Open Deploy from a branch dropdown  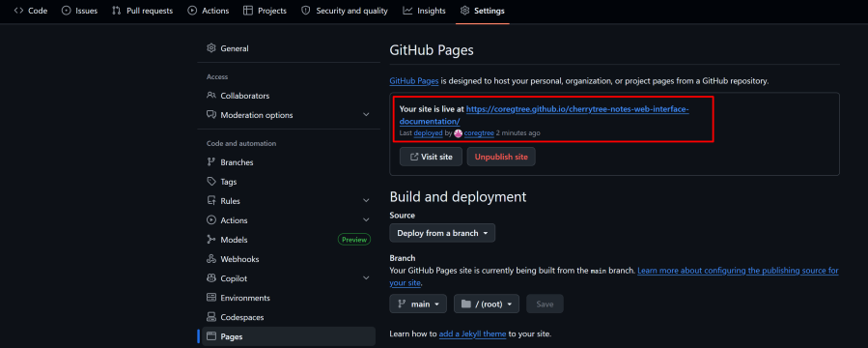[442, 233]
